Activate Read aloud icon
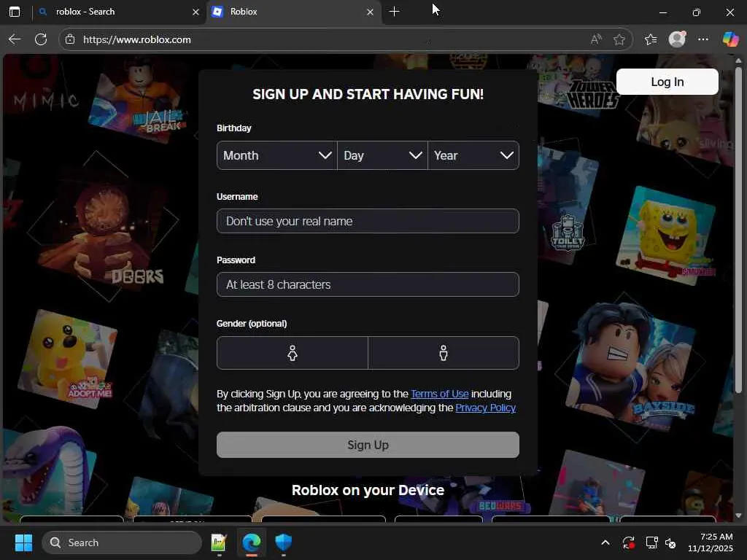Image resolution: width=747 pixels, height=560 pixels. (x=595, y=39)
